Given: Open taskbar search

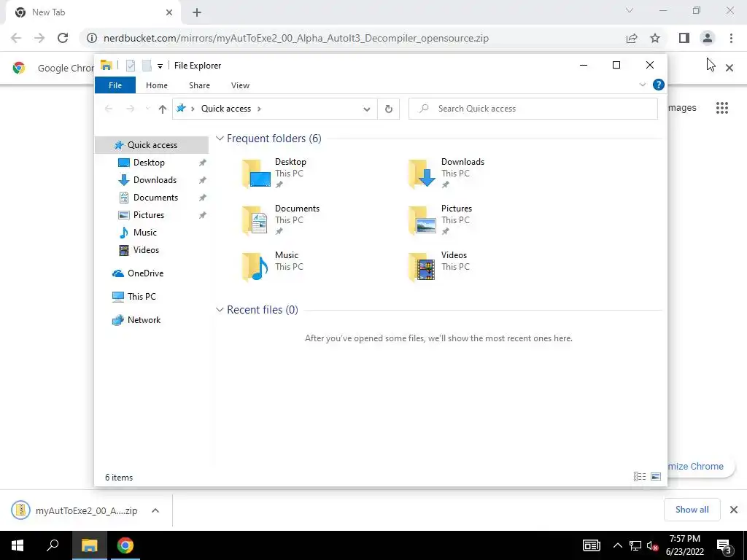Looking at the screenshot, I should pyautogui.click(x=53, y=545).
